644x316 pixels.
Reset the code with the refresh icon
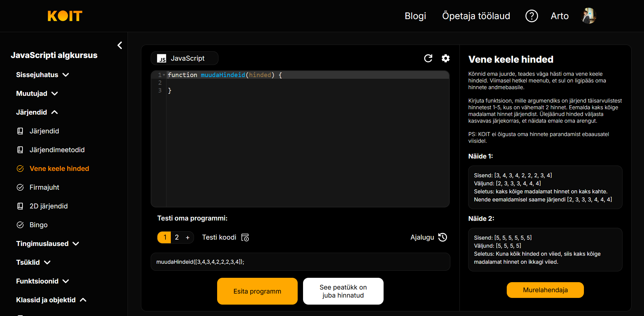tap(428, 58)
